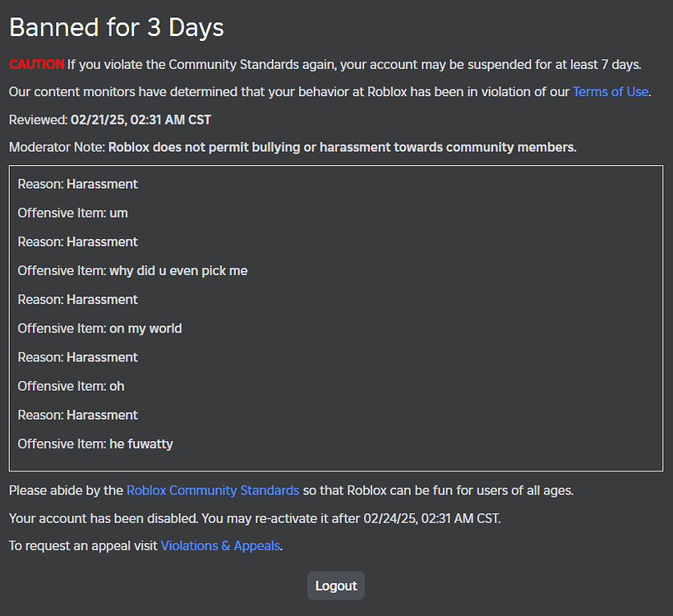673x616 pixels.
Task: Open the Terms of Use link
Action: [x=610, y=92]
